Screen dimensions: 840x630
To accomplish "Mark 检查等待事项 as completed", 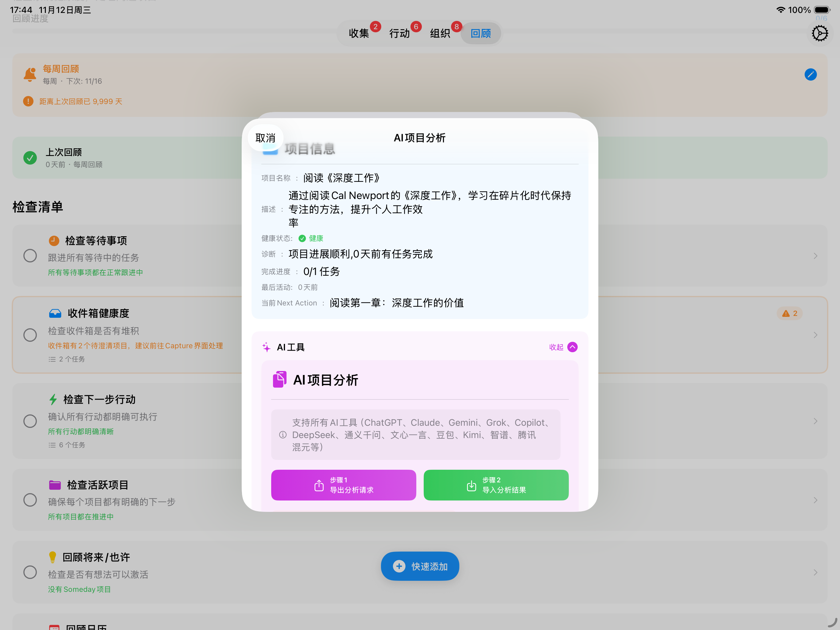I will [30, 255].
